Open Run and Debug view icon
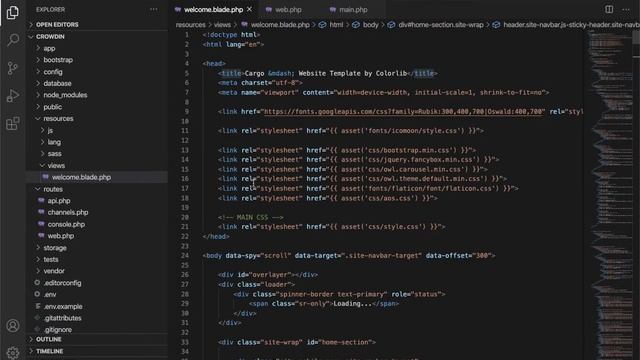 click(13, 96)
